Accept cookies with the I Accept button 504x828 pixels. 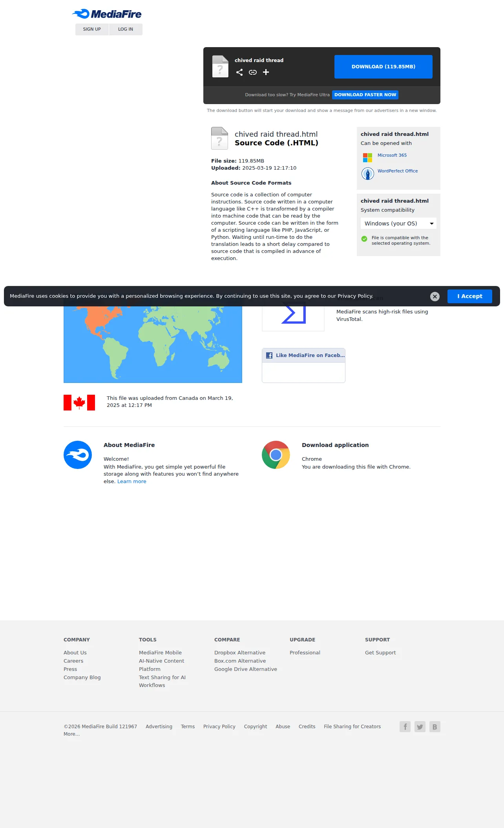point(470,296)
